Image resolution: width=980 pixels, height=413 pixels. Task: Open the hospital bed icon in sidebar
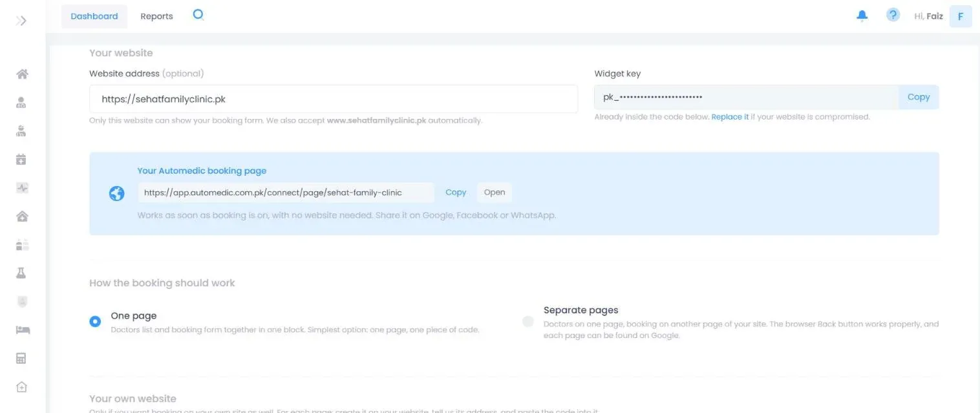point(22,330)
